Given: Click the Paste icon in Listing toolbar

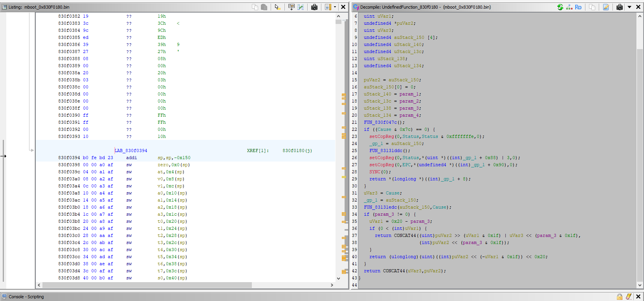Looking at the screenshot, I should (264, 7).
